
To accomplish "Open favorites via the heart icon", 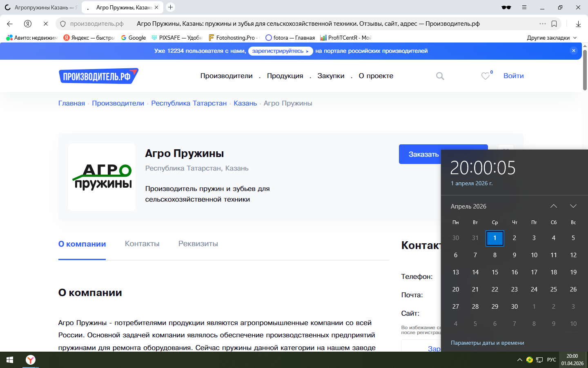I will pos(486,76).
